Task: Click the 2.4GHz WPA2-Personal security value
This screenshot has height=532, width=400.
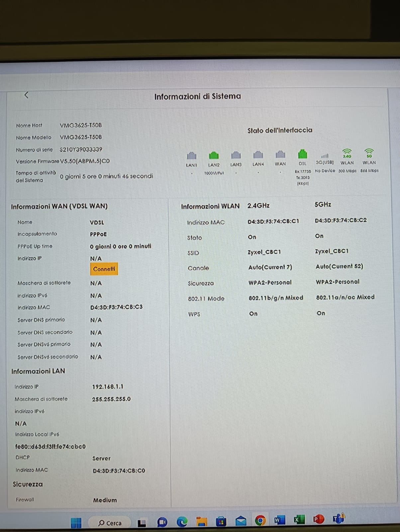Action: coord(270,283)
